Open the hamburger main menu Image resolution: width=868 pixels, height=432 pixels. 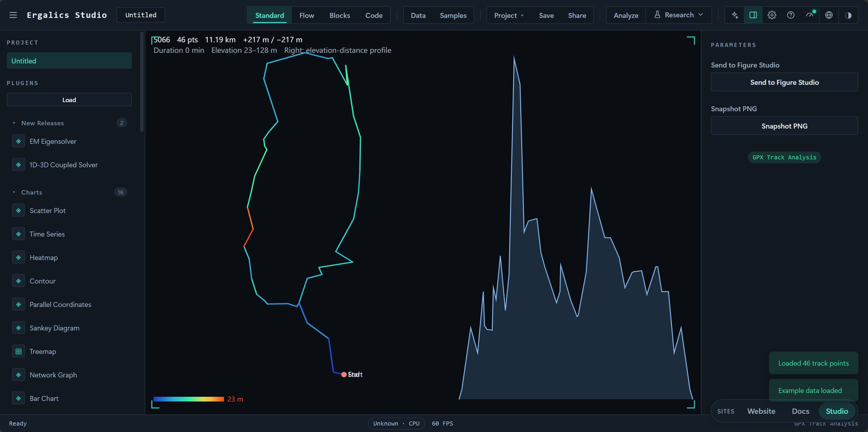tap(13, 15)
